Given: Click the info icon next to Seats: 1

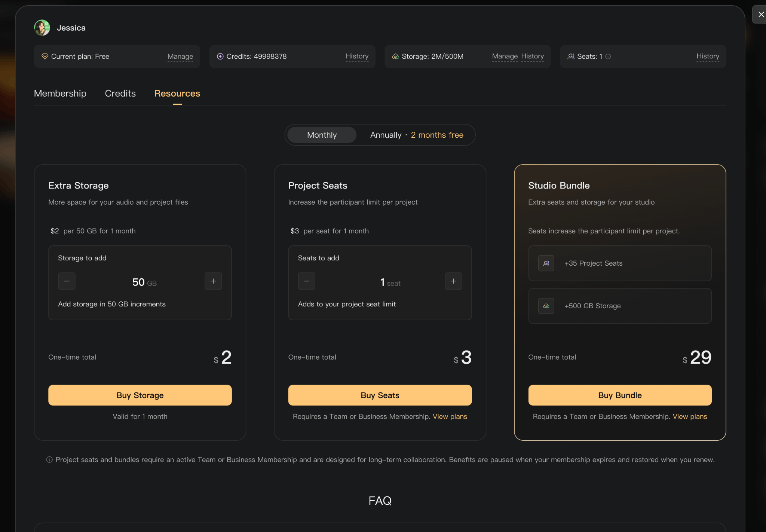Looking at the screenshot, I should pyautogui.click(x=608, y=56).
